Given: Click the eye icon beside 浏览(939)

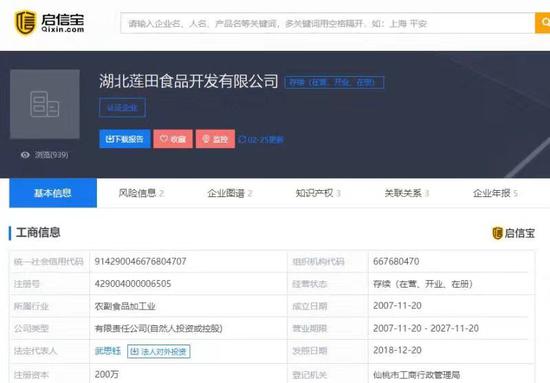Looking at the screenshot, I should 25,155.
